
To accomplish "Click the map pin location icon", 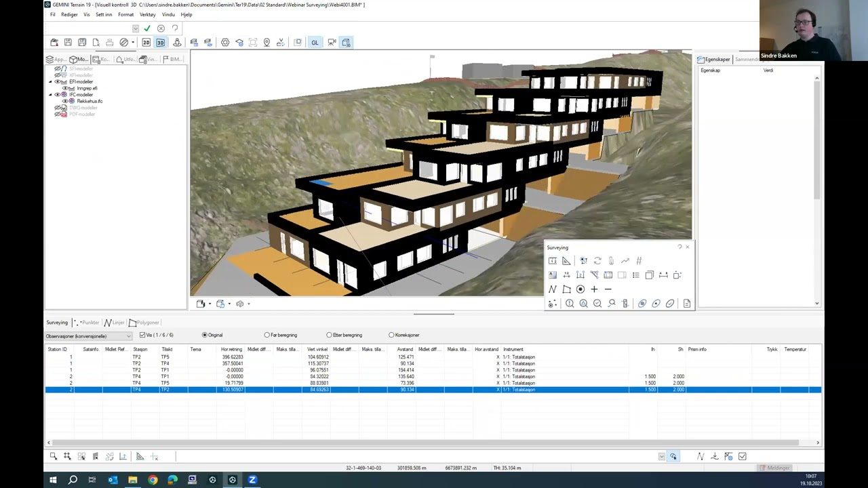I will [267, 42].
